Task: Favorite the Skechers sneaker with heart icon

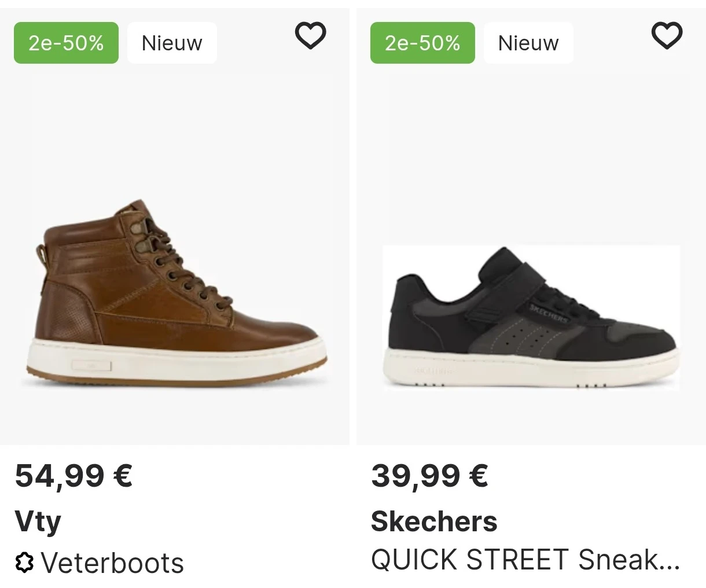Action: point(667,36)
